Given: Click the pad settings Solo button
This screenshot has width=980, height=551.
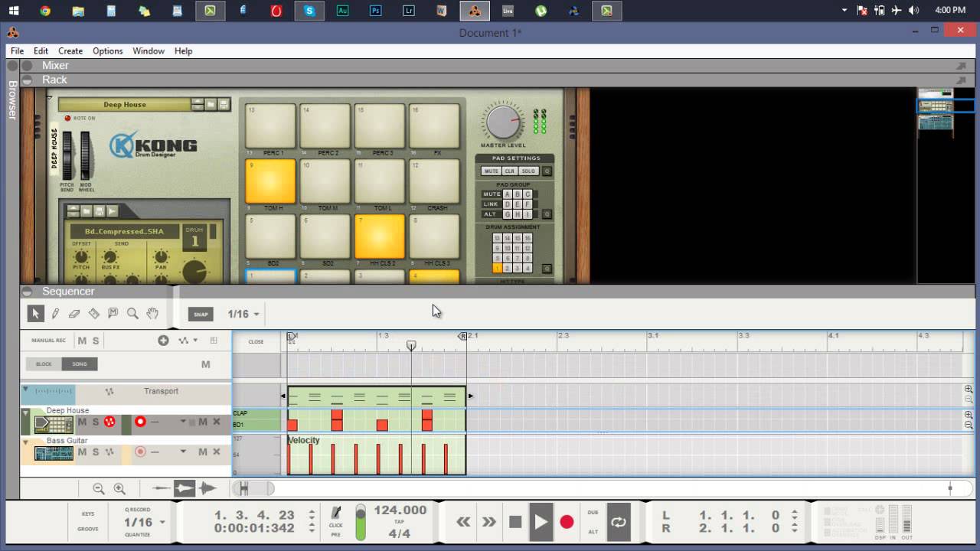Looking at the screenshot, I should (x=528, y=171).
